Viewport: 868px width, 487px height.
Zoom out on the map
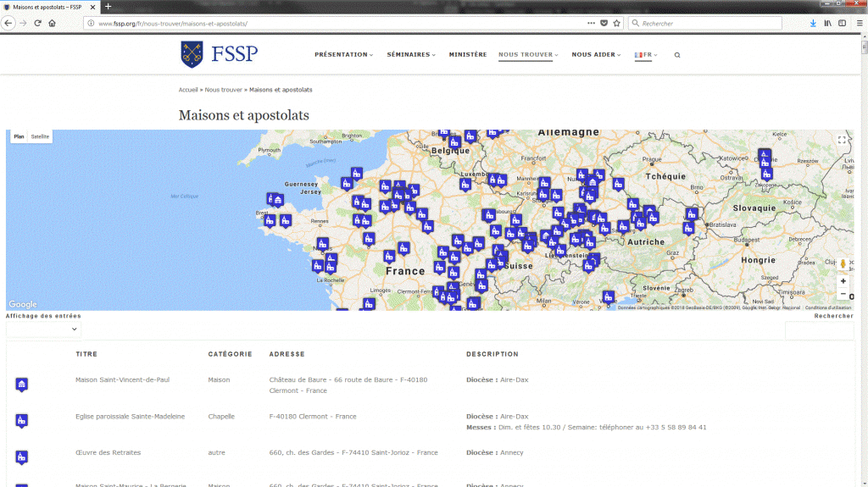click(843, 295)
